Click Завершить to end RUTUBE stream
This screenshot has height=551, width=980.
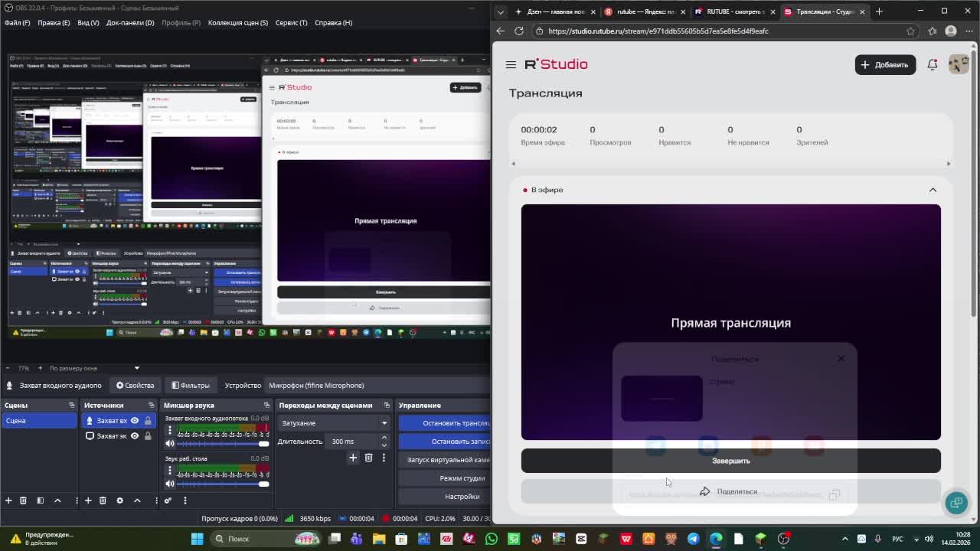(x=731, y=461)
